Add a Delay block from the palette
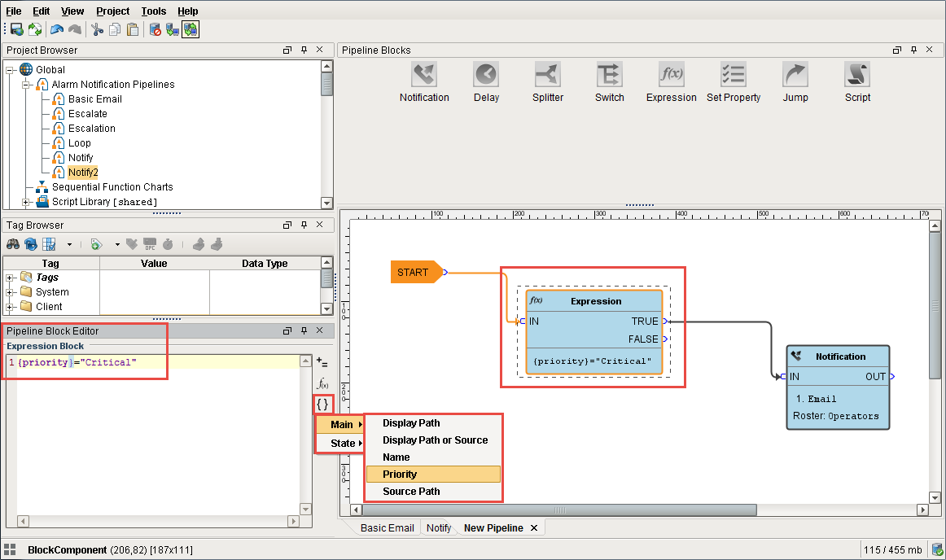 [x=486, y=82]
